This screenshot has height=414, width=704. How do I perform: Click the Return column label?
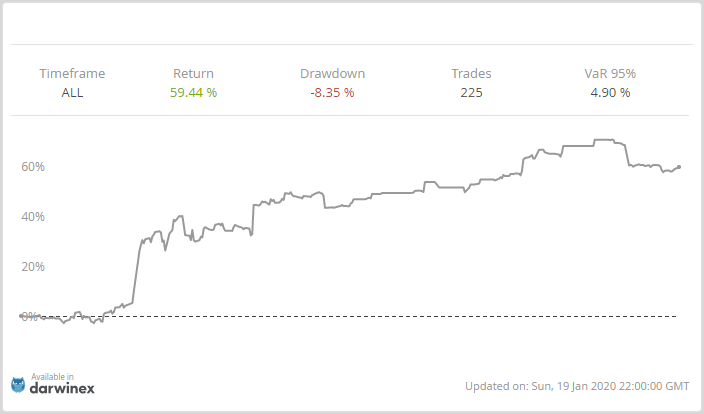point(193,73)
